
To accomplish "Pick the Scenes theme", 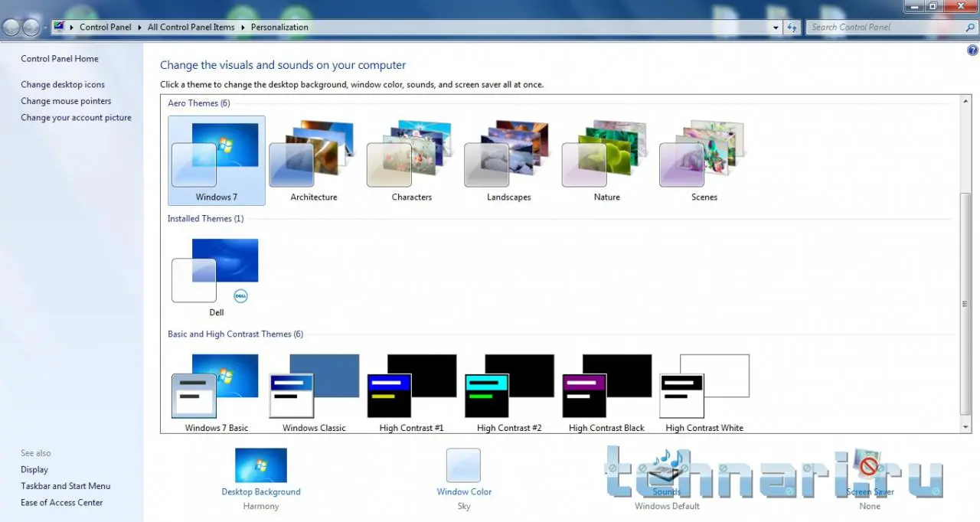I will (704, 161).
